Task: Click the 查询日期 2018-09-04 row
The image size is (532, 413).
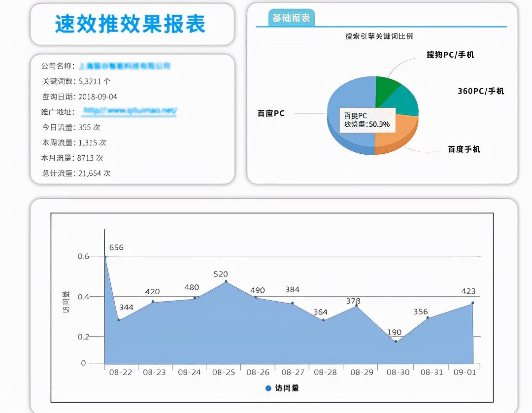Action: point(79,97)
